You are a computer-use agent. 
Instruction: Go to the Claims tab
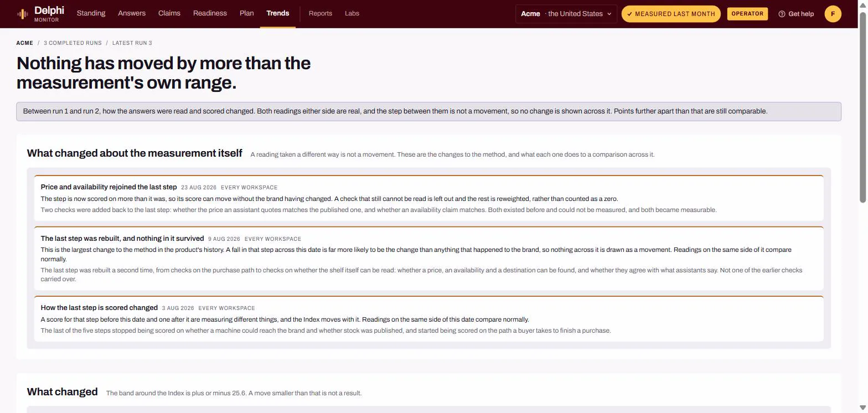[169, 13]
